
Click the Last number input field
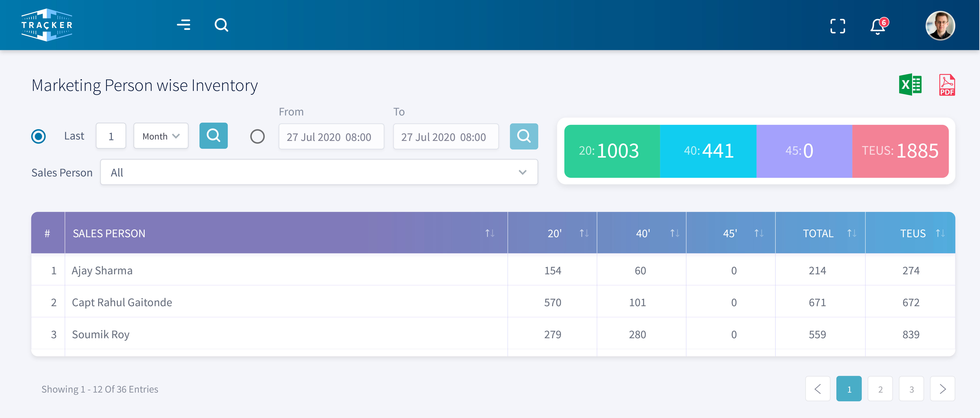[x=111, y=136]
